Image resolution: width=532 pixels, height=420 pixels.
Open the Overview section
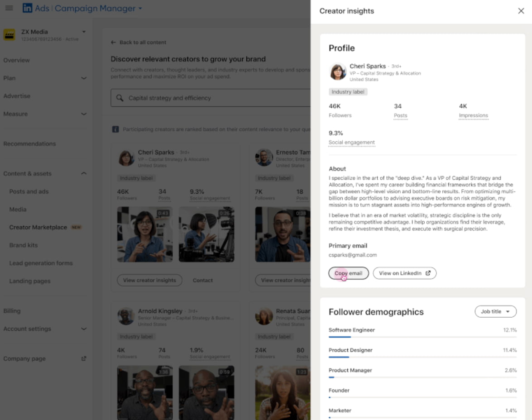(x=17, y=60)
